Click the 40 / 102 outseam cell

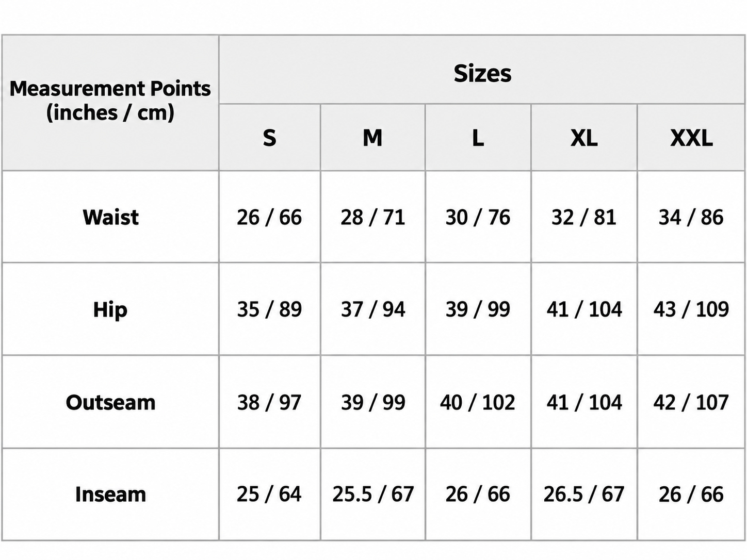click(478, 402)
